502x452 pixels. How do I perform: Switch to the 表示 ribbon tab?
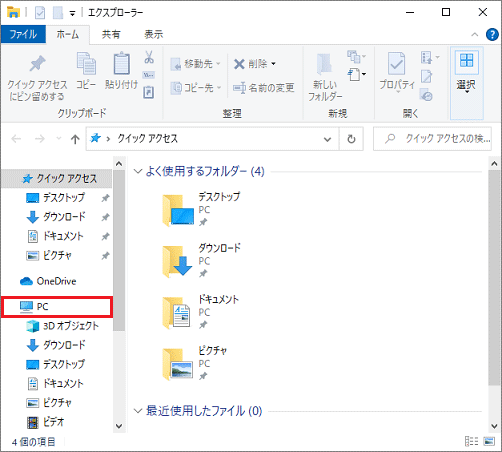click(x=153, y=34)
